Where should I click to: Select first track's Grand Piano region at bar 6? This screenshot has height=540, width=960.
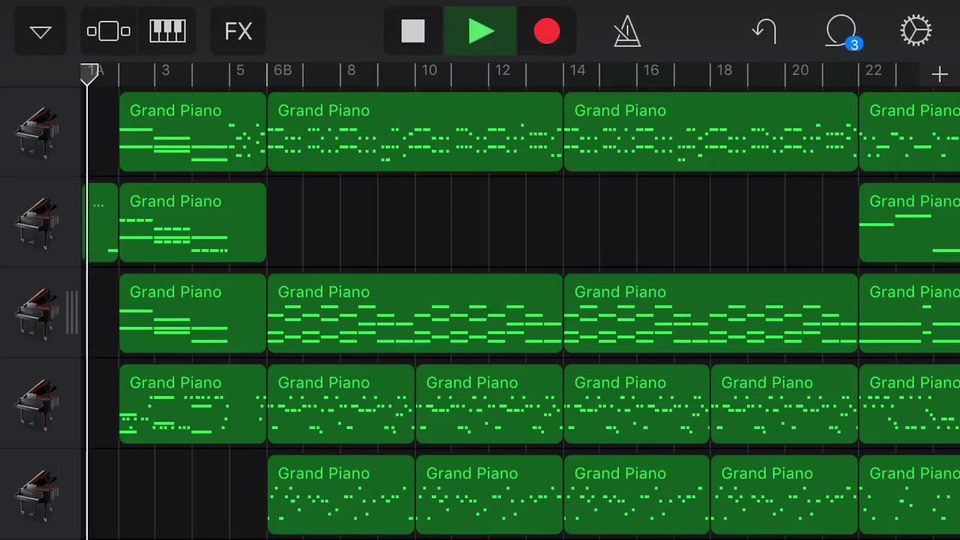point(415,132)
